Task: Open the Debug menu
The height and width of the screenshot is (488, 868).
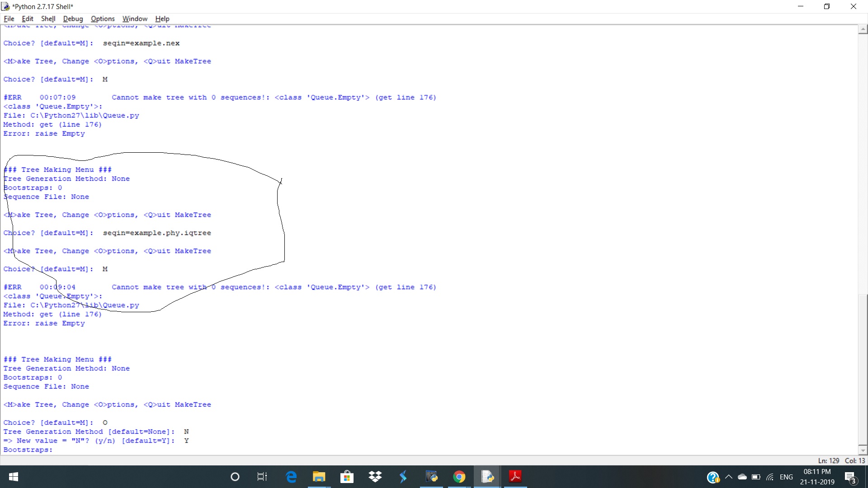Action: click(x=73, y=19)
